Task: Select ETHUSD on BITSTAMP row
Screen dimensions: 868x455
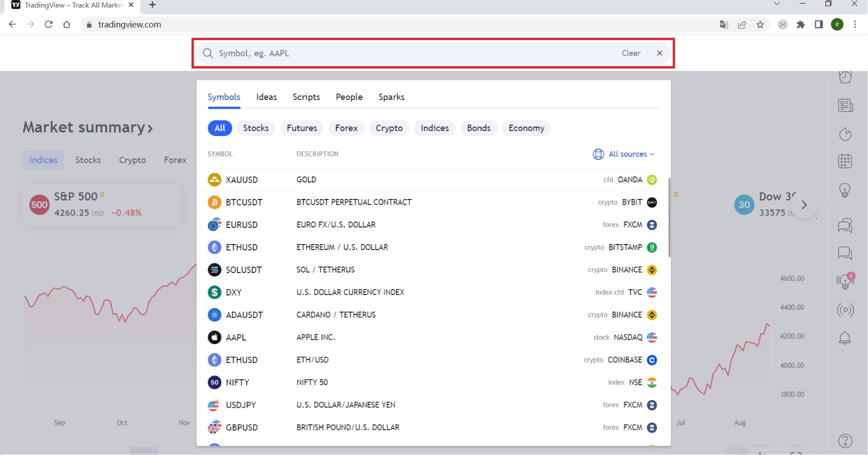Action: tap(432, 247)
